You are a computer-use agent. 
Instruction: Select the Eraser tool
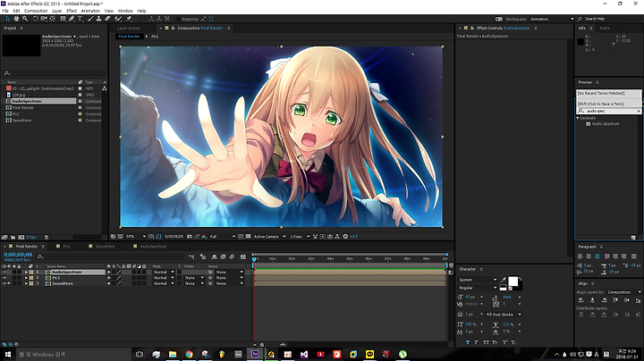pyautogui.click(x=107, y=19)
